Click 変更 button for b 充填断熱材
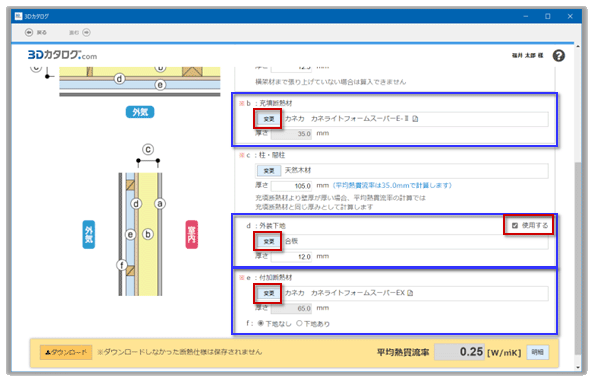 [269, 119]
